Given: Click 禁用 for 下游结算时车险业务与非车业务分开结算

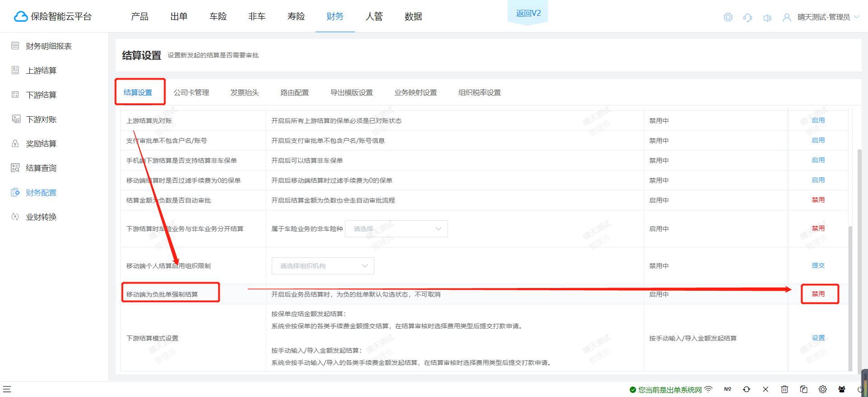Looking at the screenshot, I should pyautogui.click(x=818, y=228).
